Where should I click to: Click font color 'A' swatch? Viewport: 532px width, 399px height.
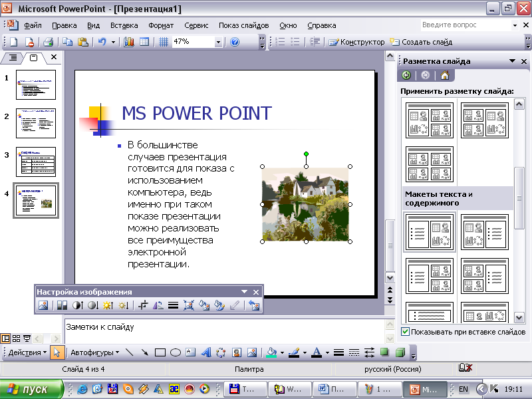(x=317, y=352)
